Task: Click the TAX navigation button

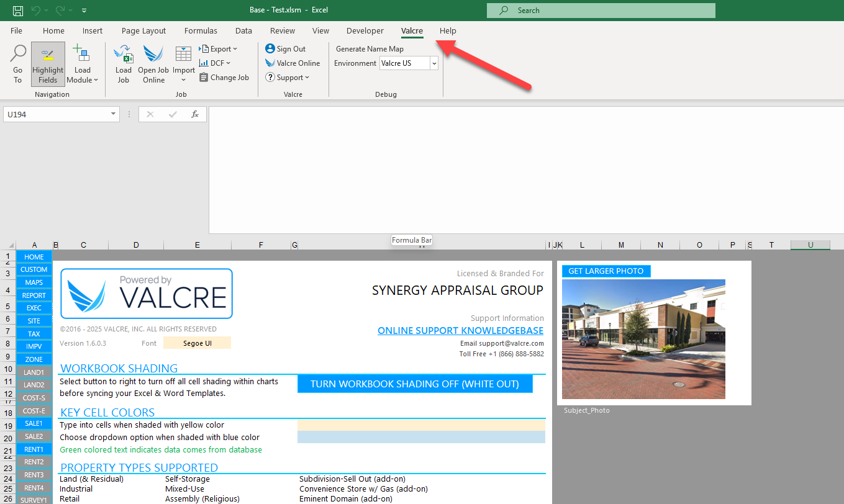Action: pyautogui.click(x=34, y=334)
